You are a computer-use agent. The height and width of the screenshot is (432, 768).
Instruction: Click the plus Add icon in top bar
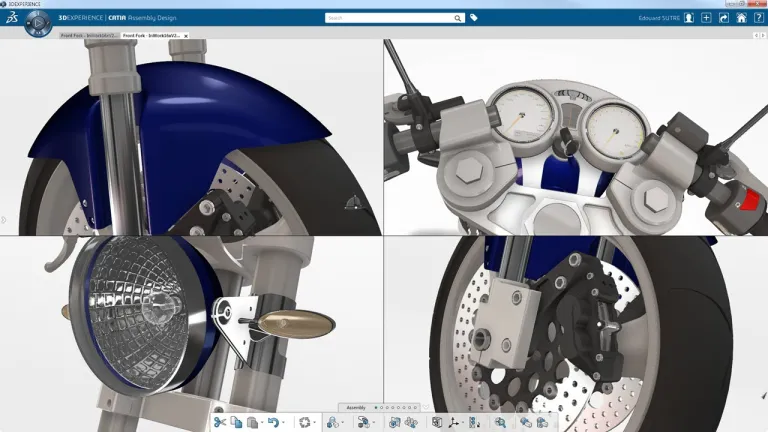707,17
